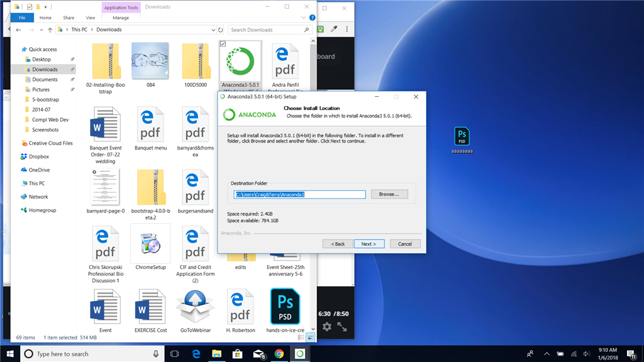Image resolution: width=644 pixels, height=362 pixels.
Task: Uncheck the Anaconda3 file selection checkbox
Action: (x=223, y=44)
